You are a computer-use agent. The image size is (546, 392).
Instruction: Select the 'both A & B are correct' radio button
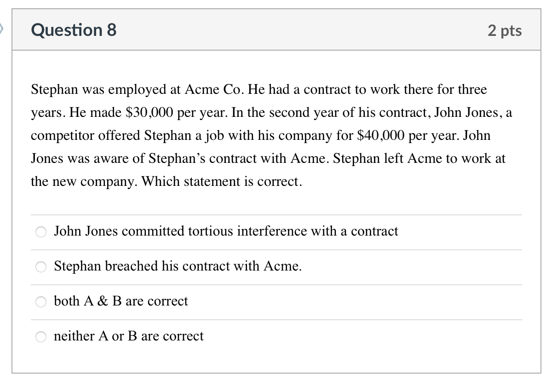pos(40,302)
